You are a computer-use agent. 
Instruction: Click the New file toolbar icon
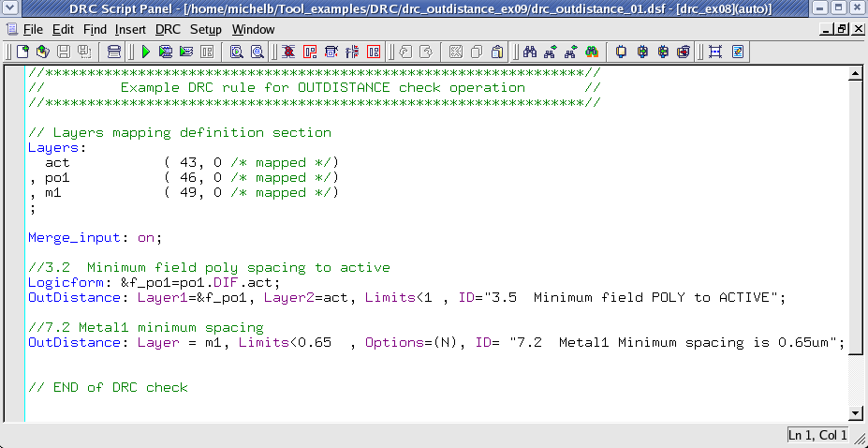[x=24, y=52]
